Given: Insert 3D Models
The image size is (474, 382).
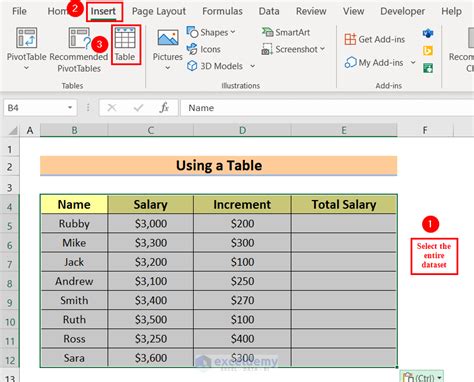Looking at the screenshot, I should [215, 66].
